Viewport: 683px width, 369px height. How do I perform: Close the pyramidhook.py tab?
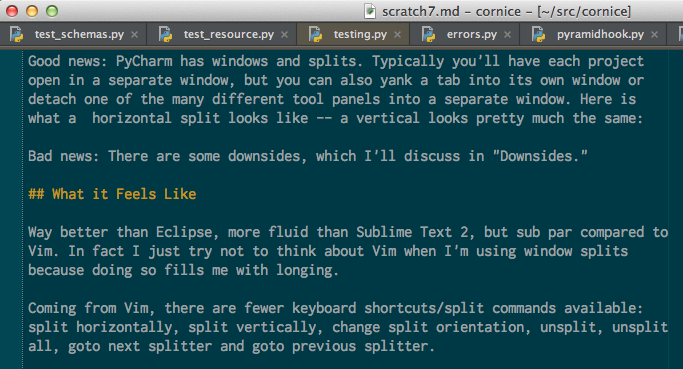654,34
